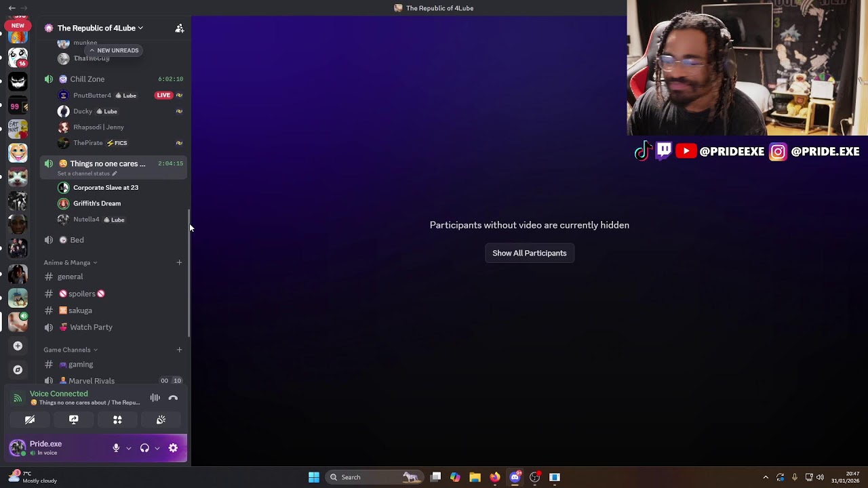Image resolution: width=868 pixels, height=488 pixels.
Task: Open server icon with 16 badge
Action: tap(18, 57)
